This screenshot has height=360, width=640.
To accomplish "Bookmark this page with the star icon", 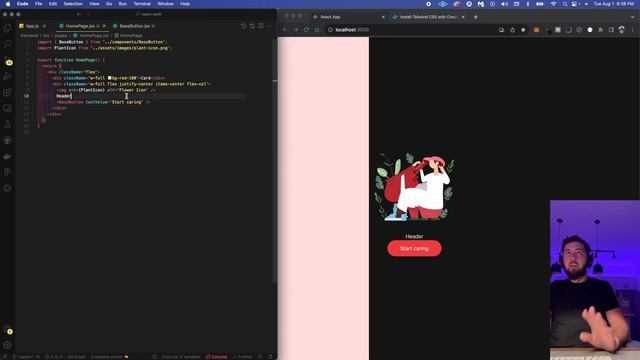I will tap(523, 30).
